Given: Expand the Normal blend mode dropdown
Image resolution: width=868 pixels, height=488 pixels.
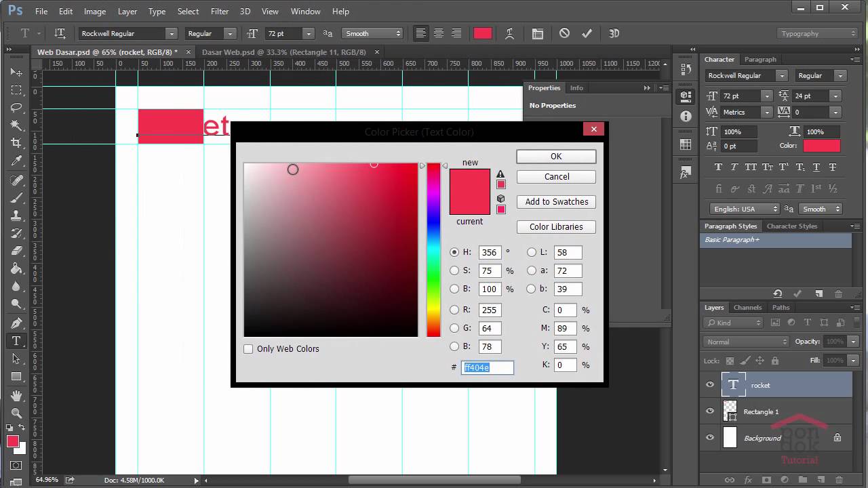Looking at the screenshot, I should pos(746,342).
